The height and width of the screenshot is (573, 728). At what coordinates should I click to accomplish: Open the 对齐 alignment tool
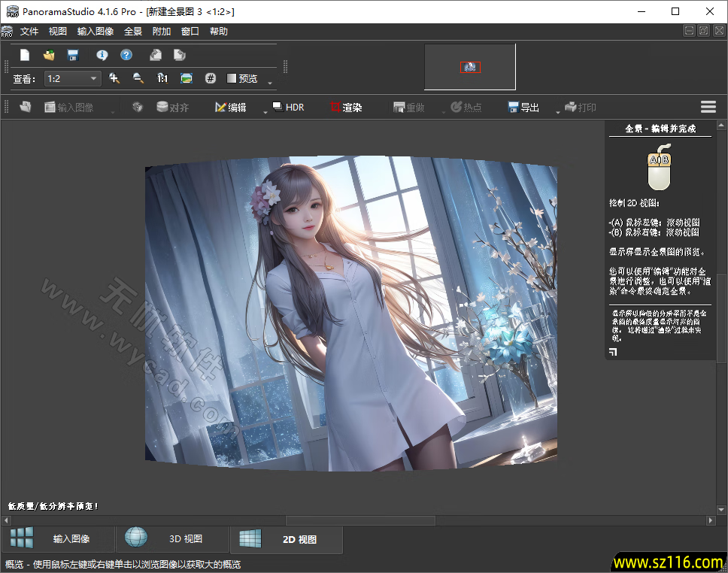pyautogui.click(x=174, y=107)
